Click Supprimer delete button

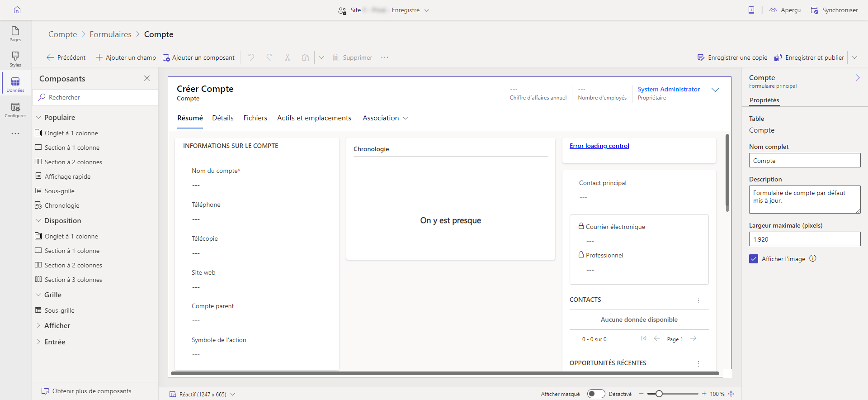tap(353, 57)
